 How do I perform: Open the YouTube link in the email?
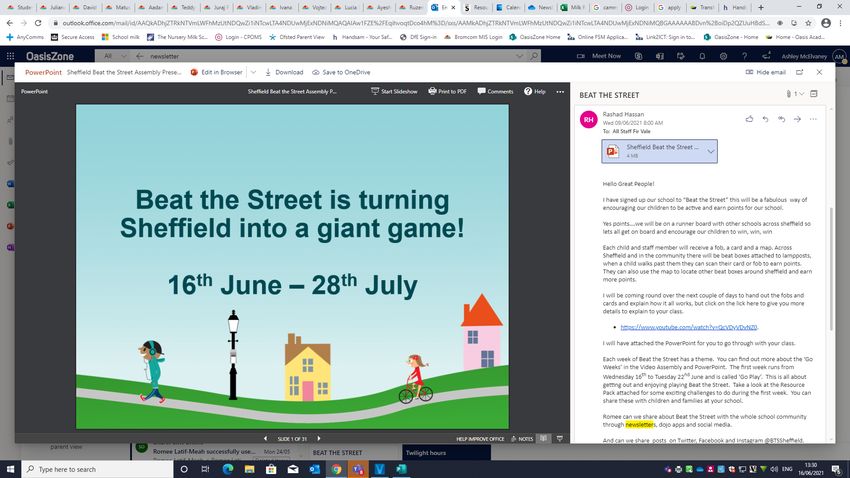pos(688,327)
